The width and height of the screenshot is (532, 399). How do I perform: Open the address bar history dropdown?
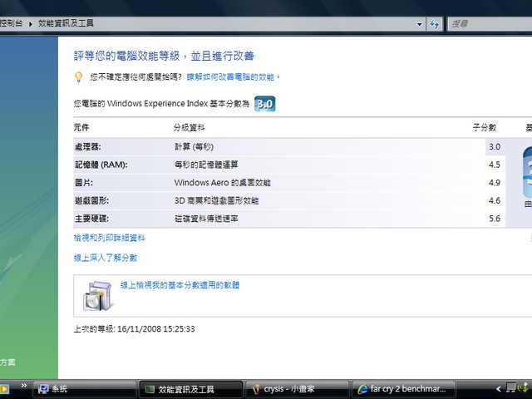tap(419, 24)
